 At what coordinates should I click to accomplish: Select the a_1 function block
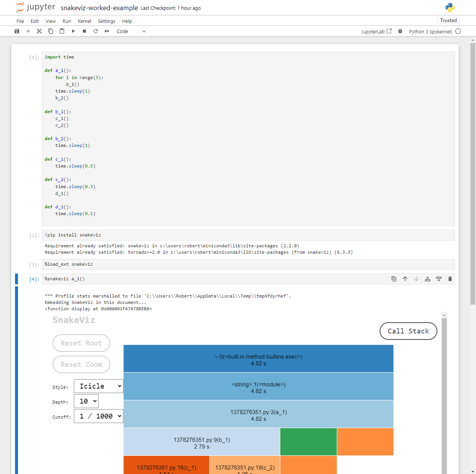tap(258, 414)
